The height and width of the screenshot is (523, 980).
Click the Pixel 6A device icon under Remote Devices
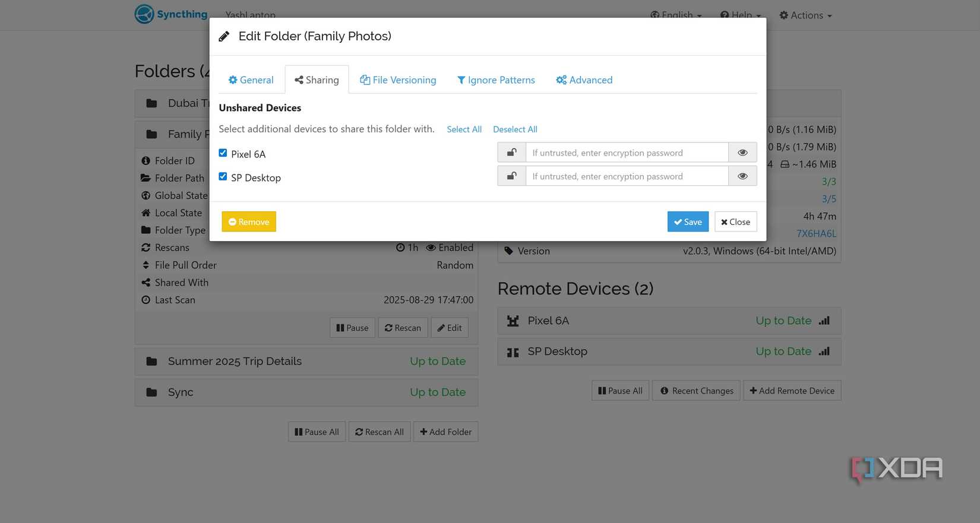tap(513, 321)
